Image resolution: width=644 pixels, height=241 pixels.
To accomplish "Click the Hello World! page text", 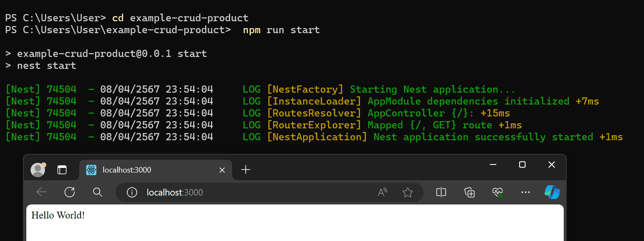I will pyautogui.click(x=58, y=215).
